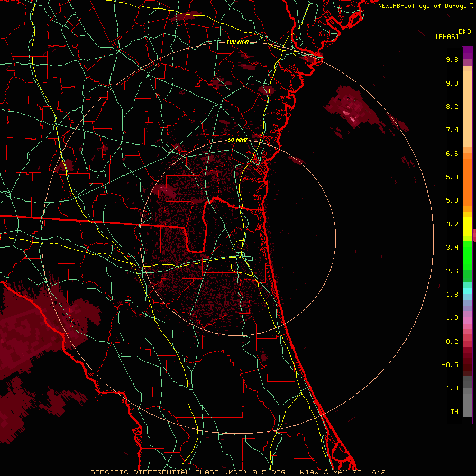Click the [PHAS] label above colorbar

[447, 37]
